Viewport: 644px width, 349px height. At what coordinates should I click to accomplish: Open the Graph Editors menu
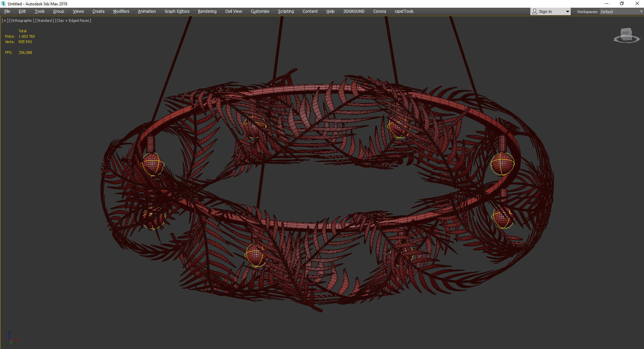click(x=177, y=11)
